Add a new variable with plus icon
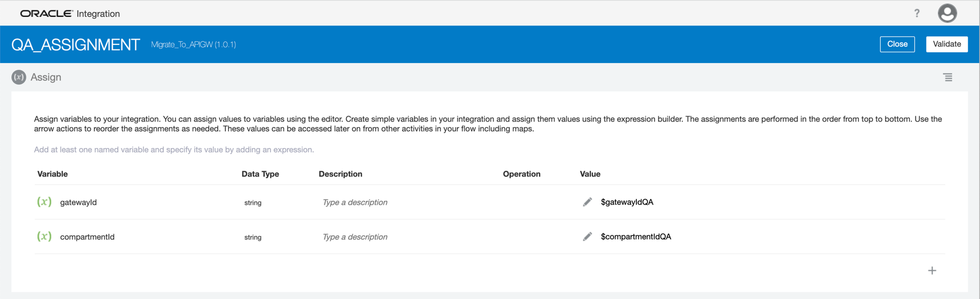This screenshot has width=980, height=299. pos(932,271)
